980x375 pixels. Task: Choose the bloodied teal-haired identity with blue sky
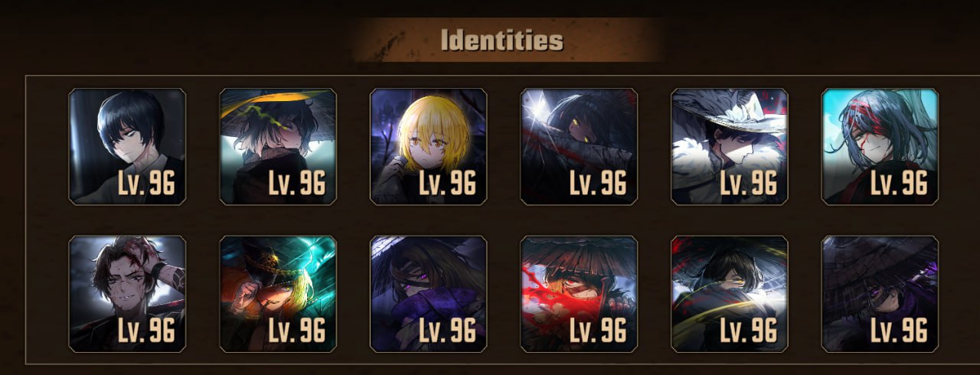click(880, 147)
